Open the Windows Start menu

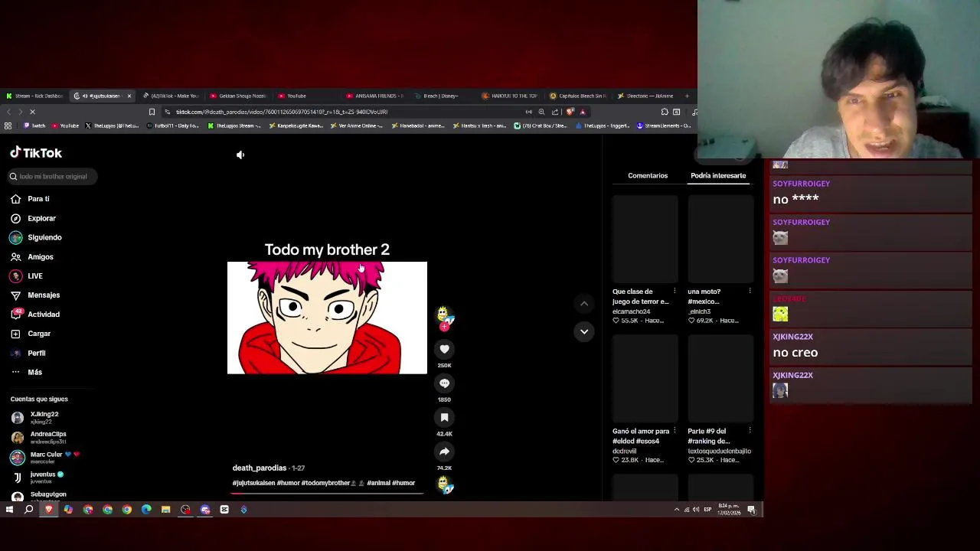coord(9,510)
